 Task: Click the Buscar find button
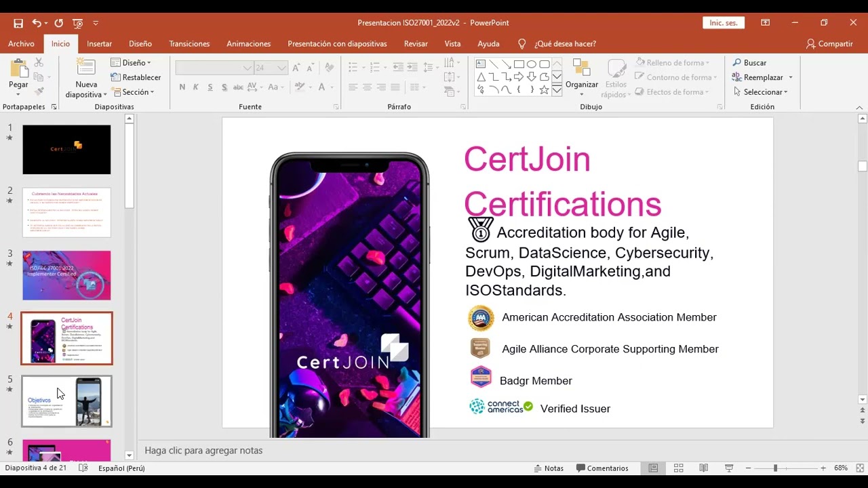coord(749,63)
